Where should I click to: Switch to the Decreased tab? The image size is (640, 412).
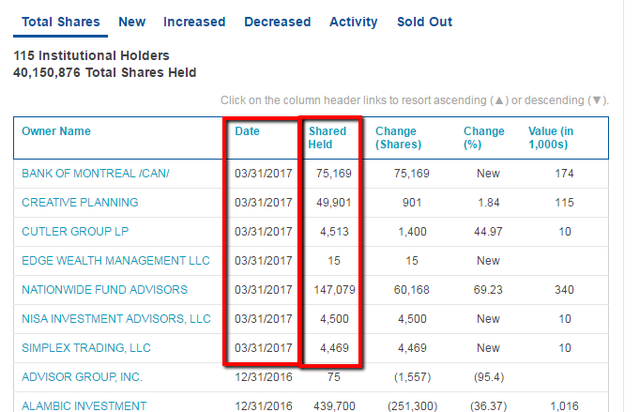tap(277, 22)
